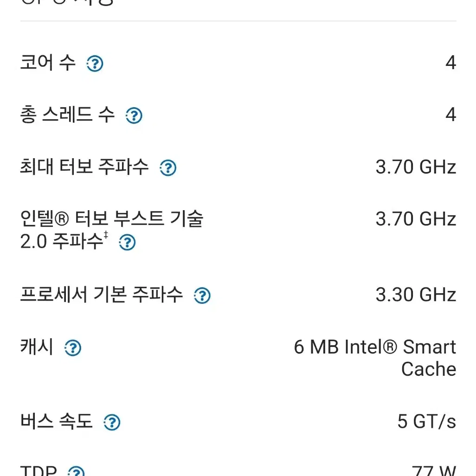This screenshot has height=476, width=476.
Task: Select the 코어 수 label text
Action: click(48, 62)
